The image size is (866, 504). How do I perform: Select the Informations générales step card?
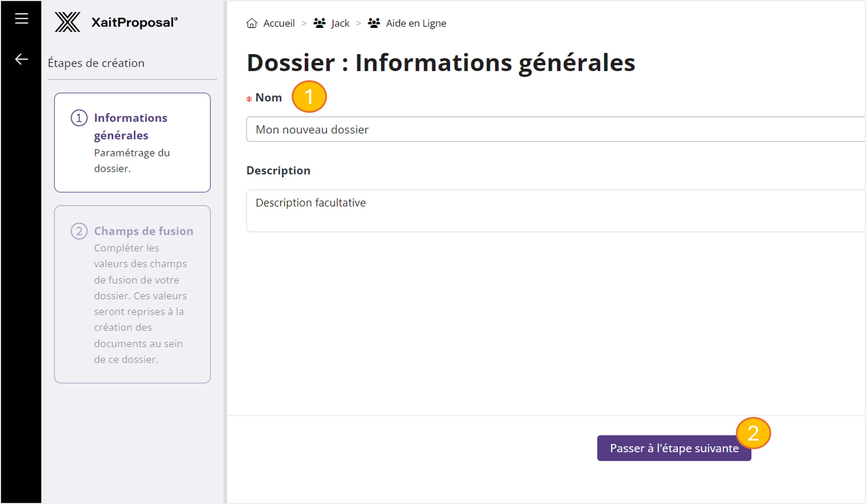132,143
